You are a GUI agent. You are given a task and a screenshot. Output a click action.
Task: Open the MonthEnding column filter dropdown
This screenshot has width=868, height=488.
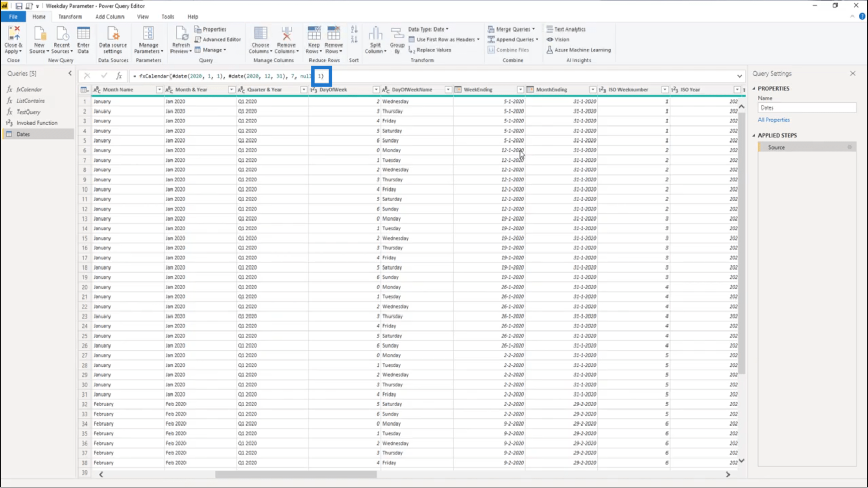(593, 90)
